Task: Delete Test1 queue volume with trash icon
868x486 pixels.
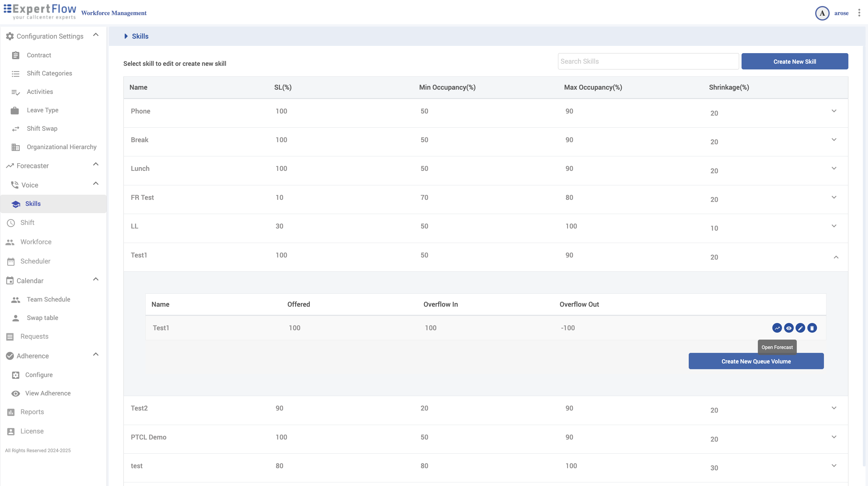Action: (812, 328)
